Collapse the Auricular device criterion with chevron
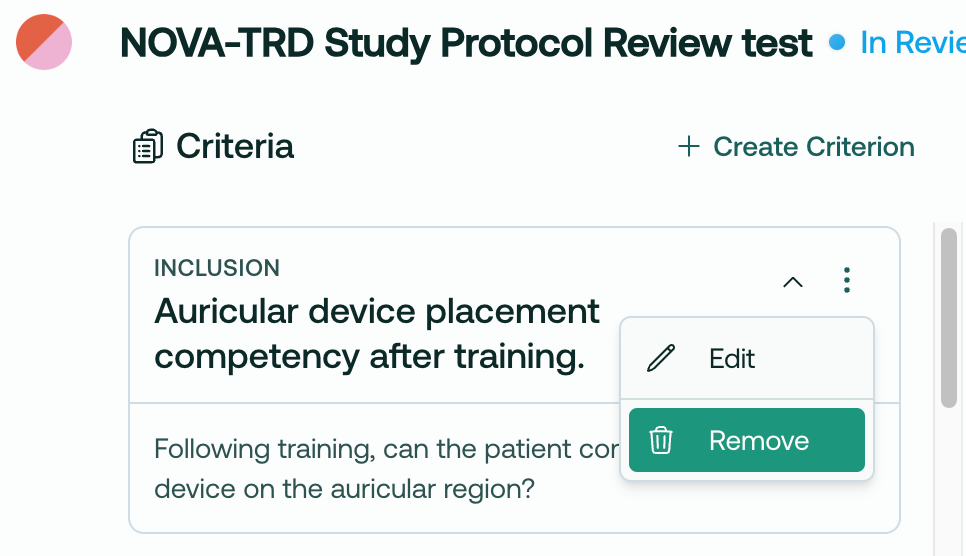 pos(793,282)
